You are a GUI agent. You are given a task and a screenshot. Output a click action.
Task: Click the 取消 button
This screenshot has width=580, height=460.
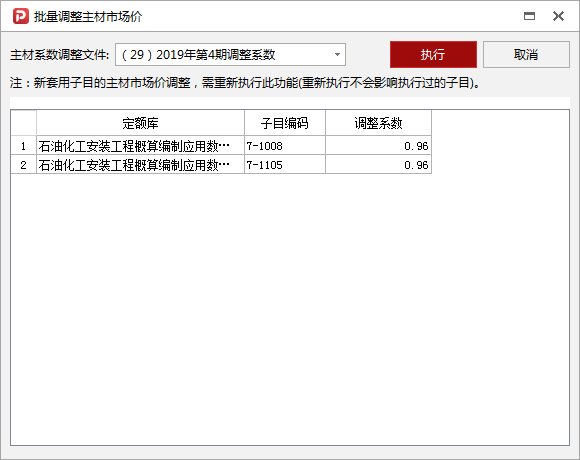[526, 55]
